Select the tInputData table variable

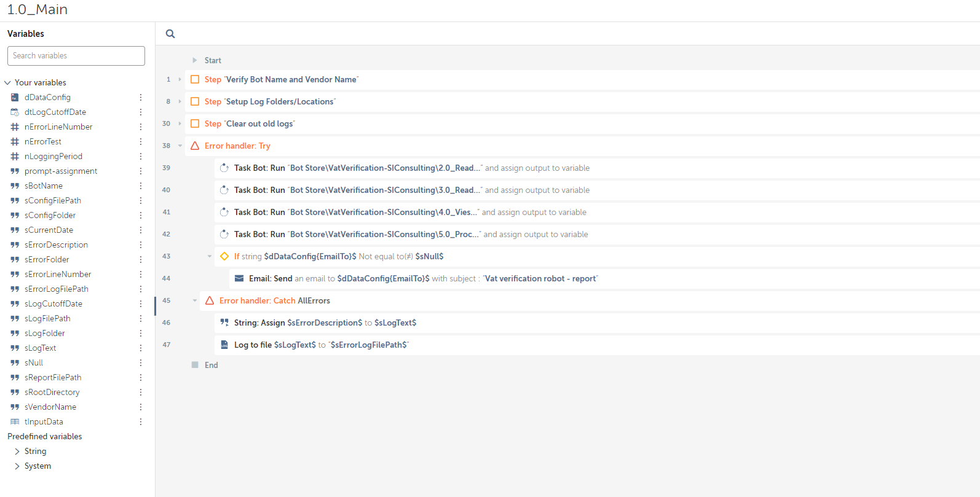coord(44,422)
